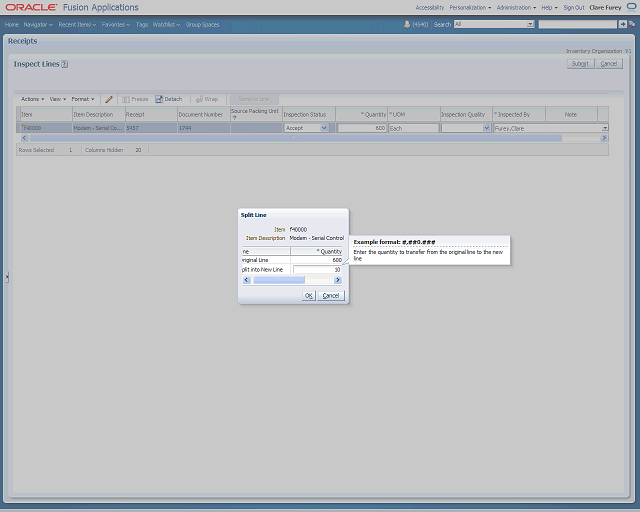Click the search go arrow icon
Viewport: 640px width, 512px height.
(622, 24)
